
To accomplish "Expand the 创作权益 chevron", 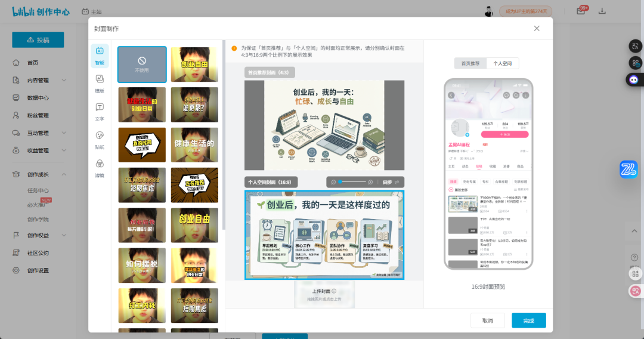I will (x=64, y=236).
